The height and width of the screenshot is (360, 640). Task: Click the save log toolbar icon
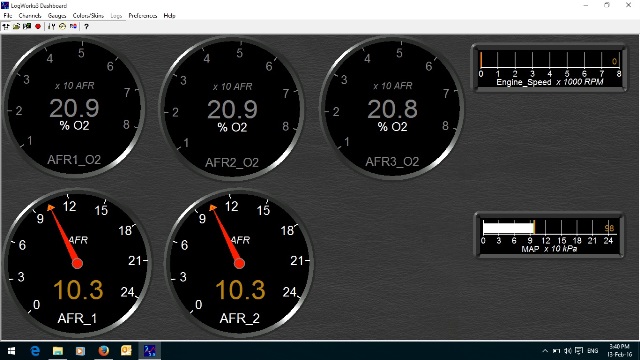pyautogui.click(x=27, y=27)
